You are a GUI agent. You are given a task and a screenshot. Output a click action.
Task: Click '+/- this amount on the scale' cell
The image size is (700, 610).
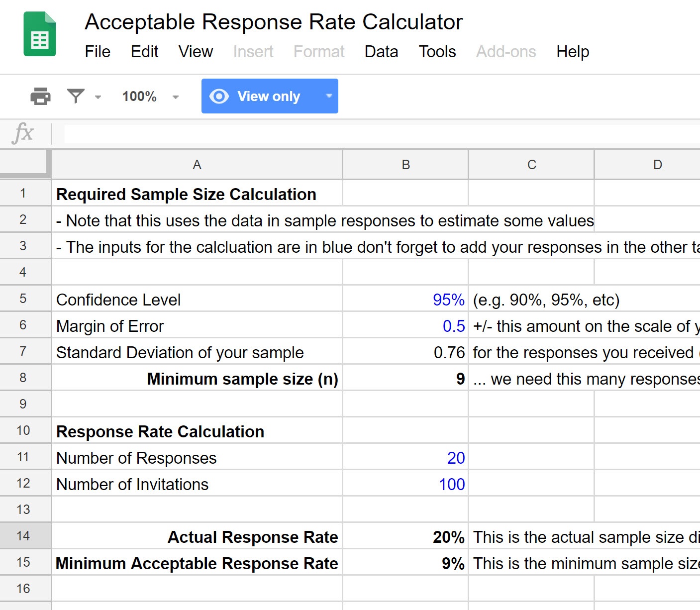(x=585, y=325)
